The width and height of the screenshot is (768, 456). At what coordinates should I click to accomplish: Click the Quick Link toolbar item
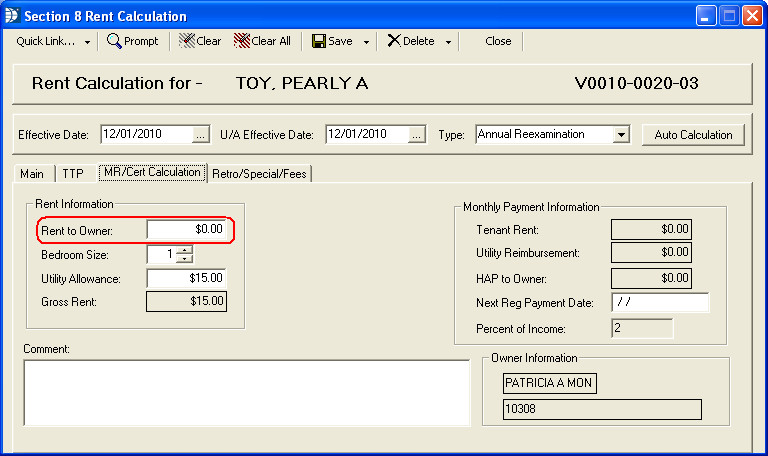46,41
